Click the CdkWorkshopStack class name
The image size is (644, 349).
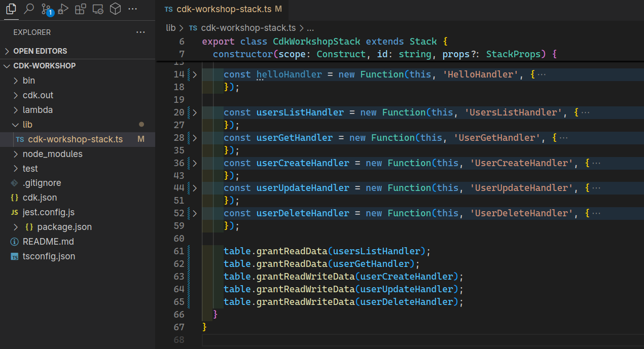[316, 42]
